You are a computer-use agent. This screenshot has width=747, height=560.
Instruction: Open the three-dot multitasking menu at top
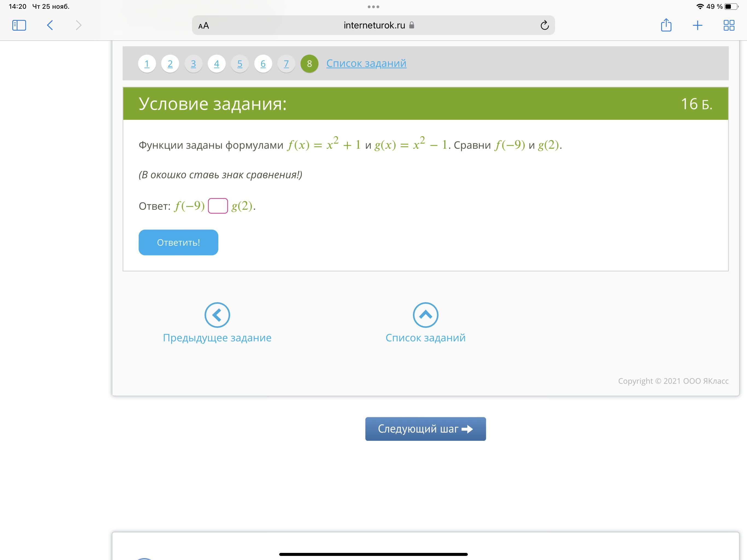(x=373, y=7)
